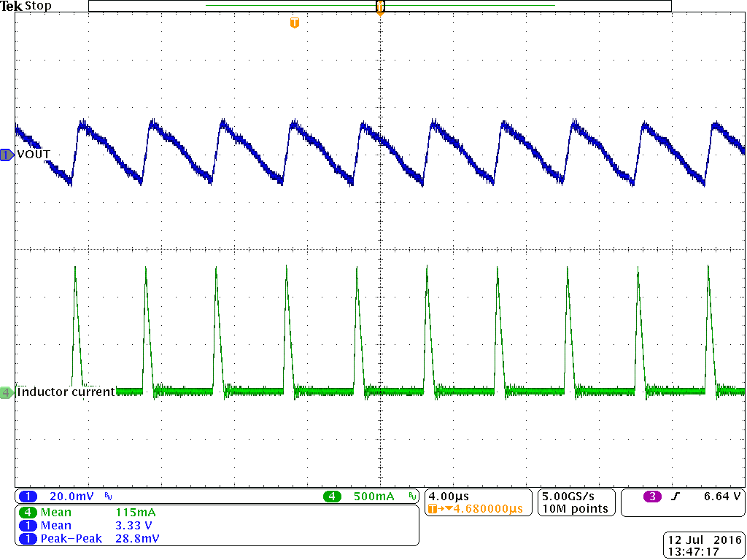This screenshot has height=560, width=747.
Task: Click the Tek logo in the corner
Action: pyautogui.click(x=10, y=6)
